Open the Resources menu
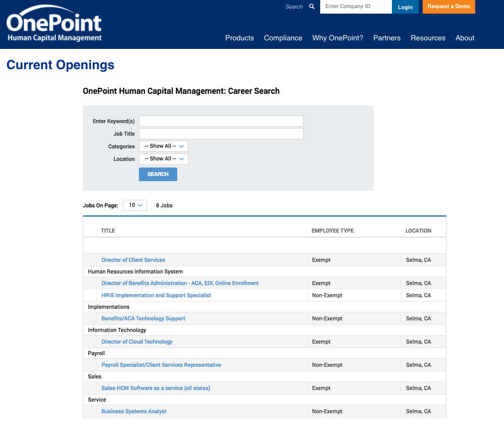The image size is (504, 444). (428, 38)
